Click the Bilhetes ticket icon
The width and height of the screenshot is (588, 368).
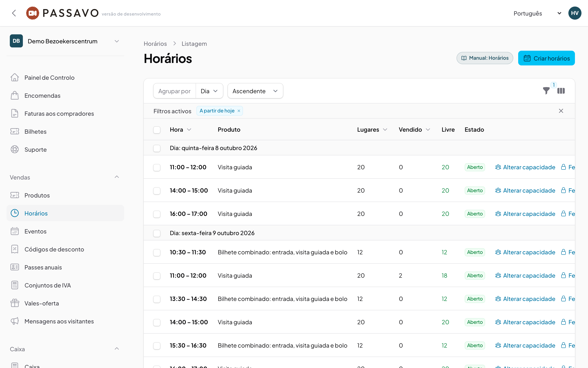14,131
